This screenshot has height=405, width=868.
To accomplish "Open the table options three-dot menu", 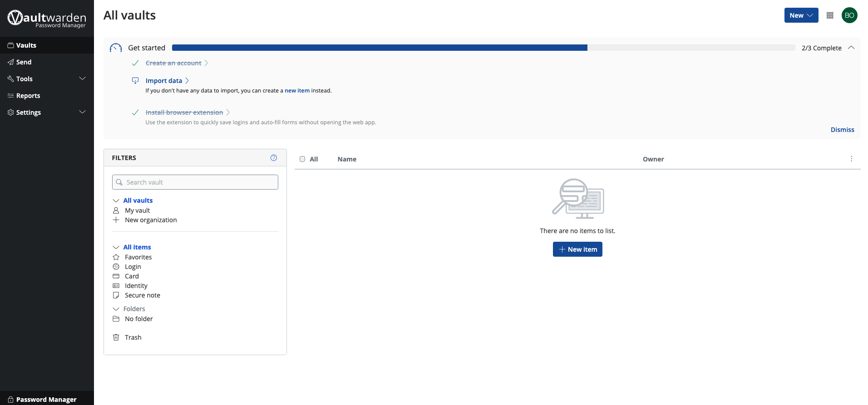I will tap(851, 159).
